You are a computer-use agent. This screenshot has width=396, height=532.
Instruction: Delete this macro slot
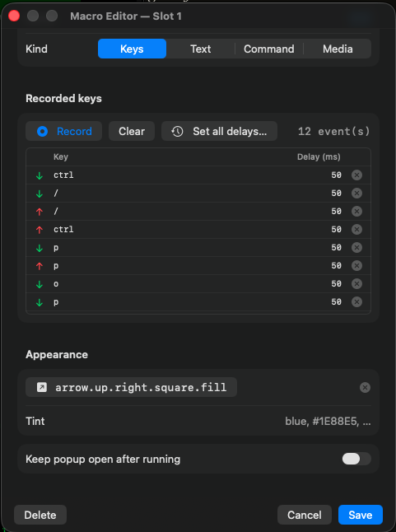[x=40, y=515]
